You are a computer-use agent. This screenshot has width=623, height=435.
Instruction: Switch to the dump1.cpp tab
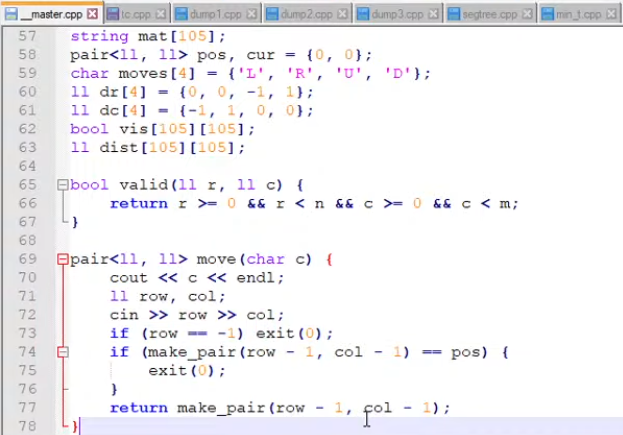(213, 14)
